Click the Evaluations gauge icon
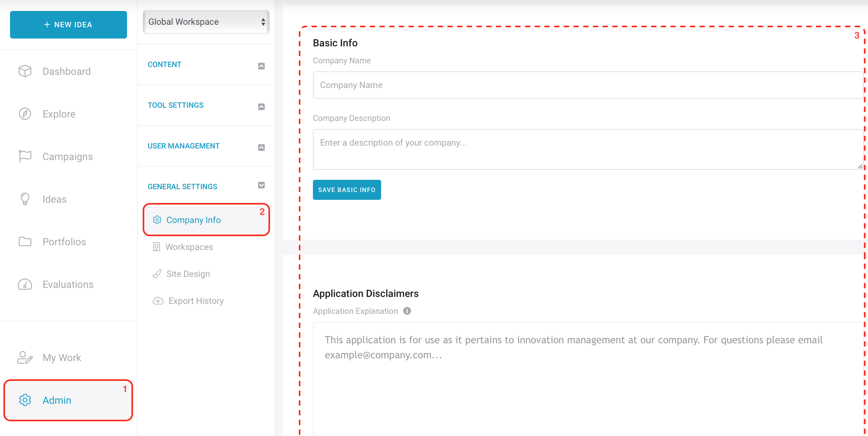Screen dimensions: 868x436 25,284
